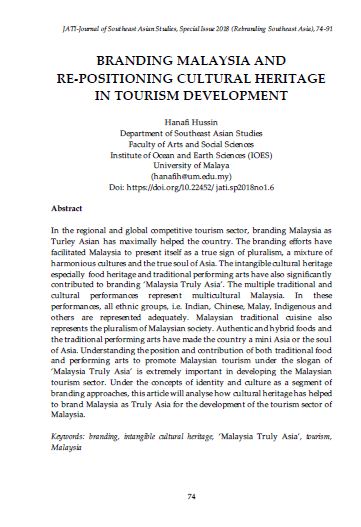Click title line 'IN TOURISM DEVELOPMENT'
Screen dimensions: 361x527
click(191, 95)
